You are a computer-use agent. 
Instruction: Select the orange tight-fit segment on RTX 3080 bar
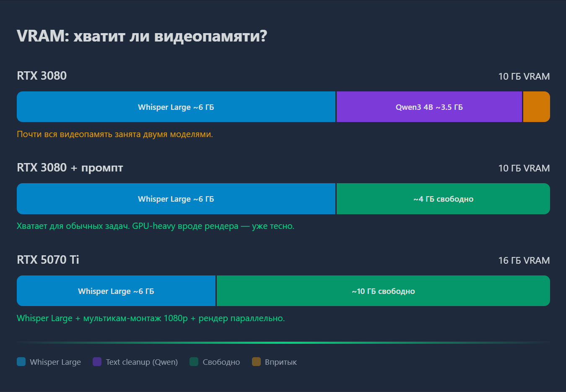536,106
